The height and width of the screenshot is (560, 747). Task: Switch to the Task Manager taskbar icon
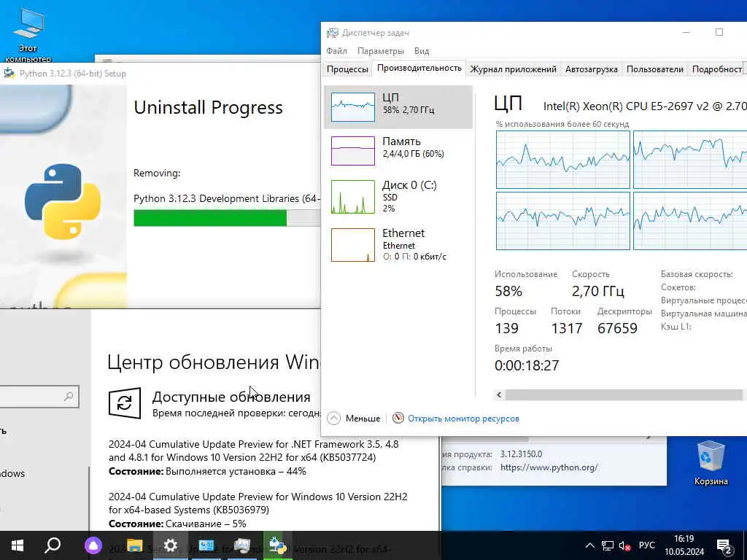tap(242, 545)
